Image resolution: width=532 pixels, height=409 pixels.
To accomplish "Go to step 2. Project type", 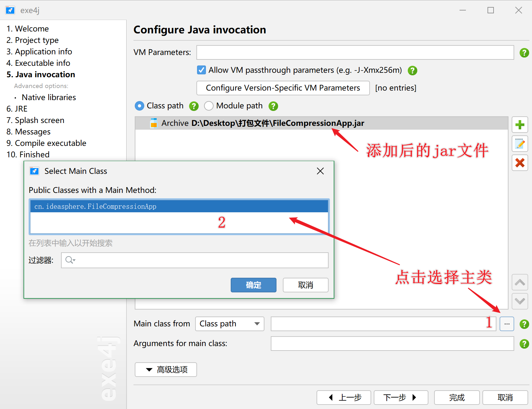I will (33, 40).
